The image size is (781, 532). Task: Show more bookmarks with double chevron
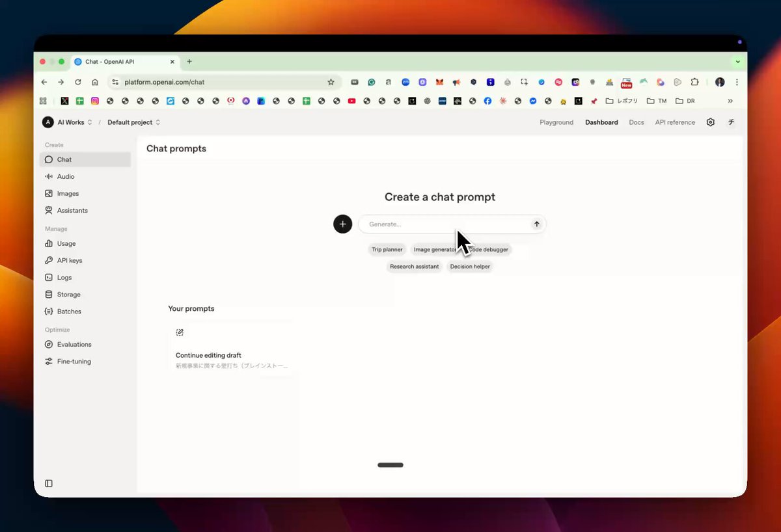(730, 101)
